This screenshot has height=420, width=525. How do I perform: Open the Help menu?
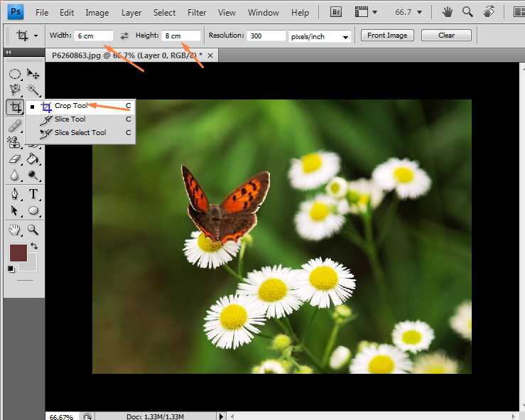click(x=300, y=13)
